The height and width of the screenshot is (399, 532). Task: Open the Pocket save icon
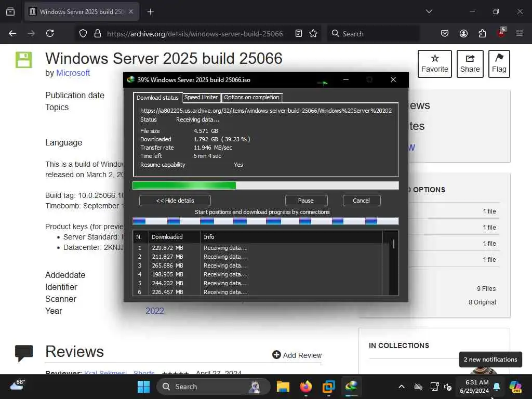445,33
